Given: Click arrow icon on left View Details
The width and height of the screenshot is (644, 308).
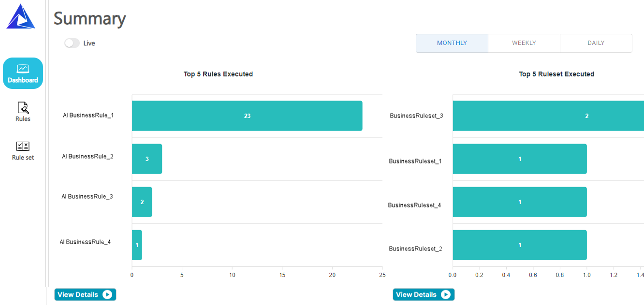Looking at the screenshot, I should (107, 294).
